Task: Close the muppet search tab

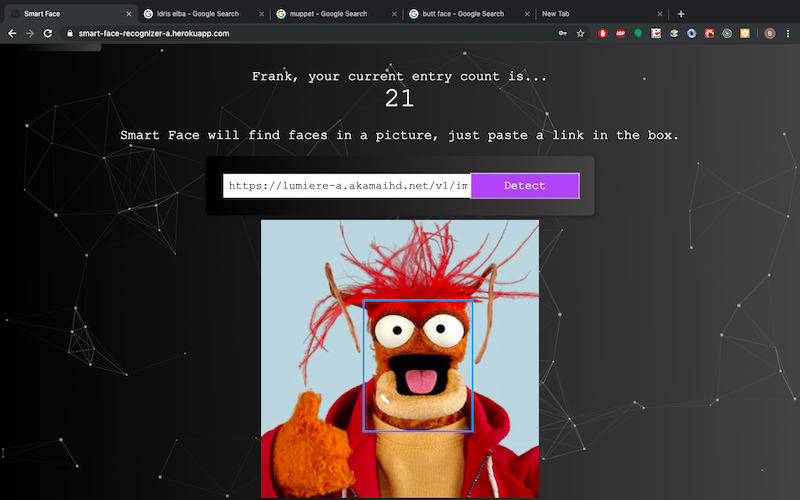Action: [394, 14]
